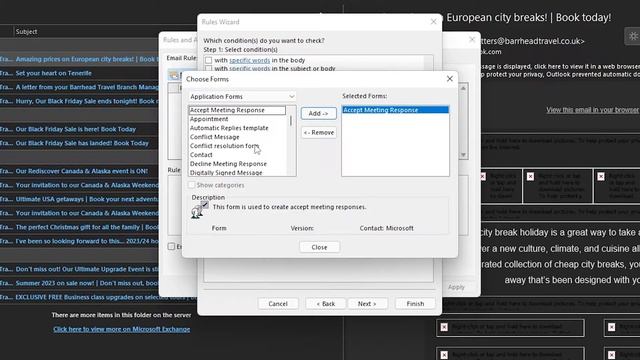Click Apply in Rules and Alerts

click(456, 287)
